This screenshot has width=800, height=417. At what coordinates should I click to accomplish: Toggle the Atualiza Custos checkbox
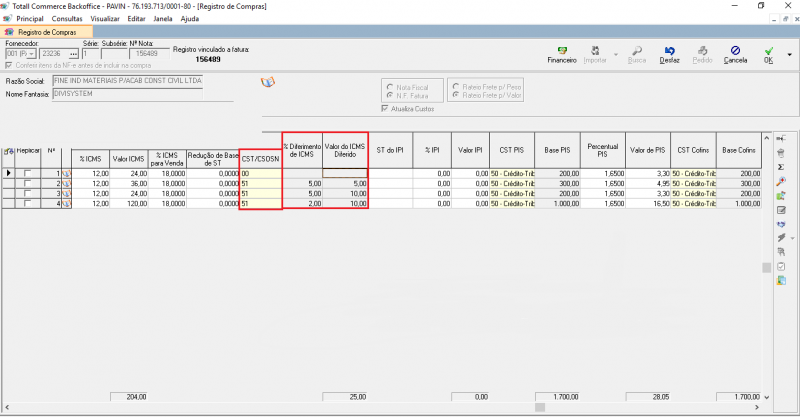pos(385,108)
